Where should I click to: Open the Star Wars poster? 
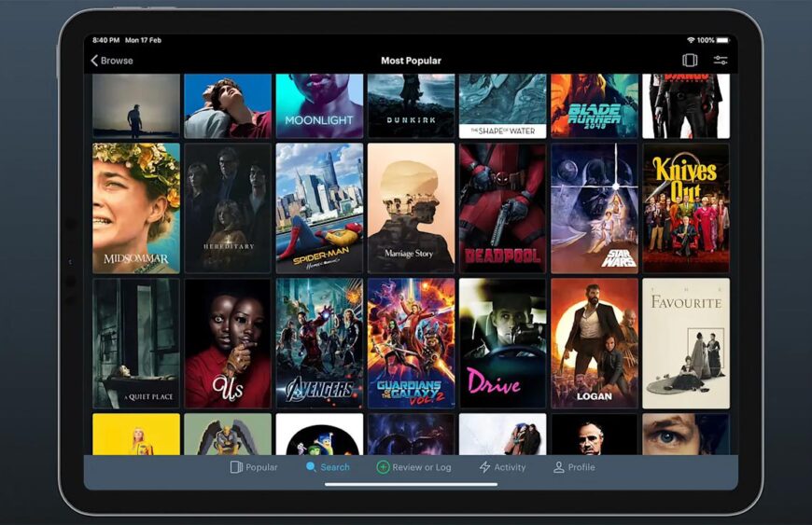point(595,208)
